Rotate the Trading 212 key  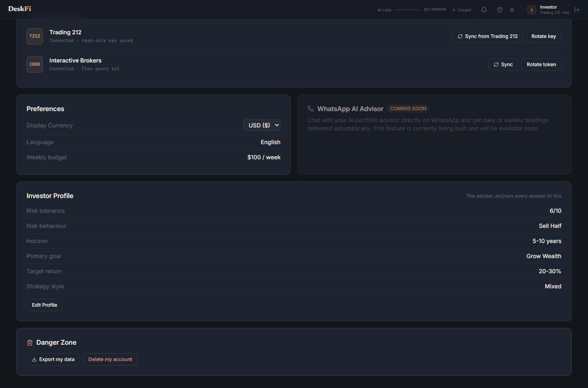(544, 36)
